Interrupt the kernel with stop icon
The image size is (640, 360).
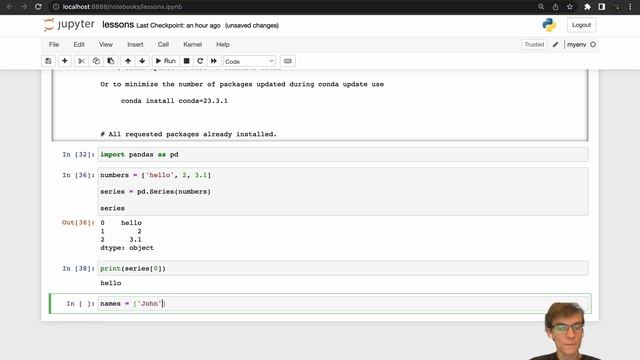[x=187, y=61]
